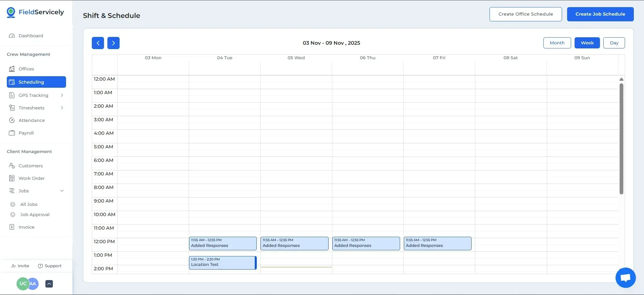This screenshot has height=295, width=644.
Task: Open Work Order via its icon
Action: [x=12, y=178]
